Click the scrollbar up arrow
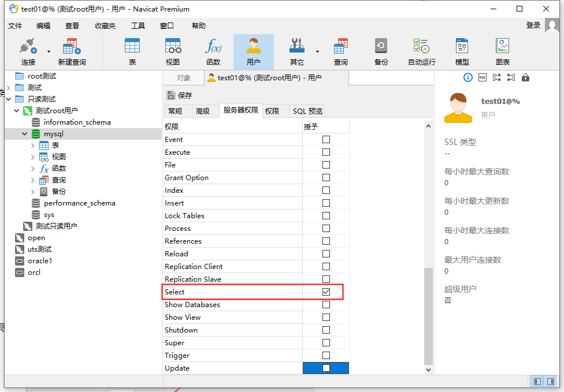 pos(428,126)
